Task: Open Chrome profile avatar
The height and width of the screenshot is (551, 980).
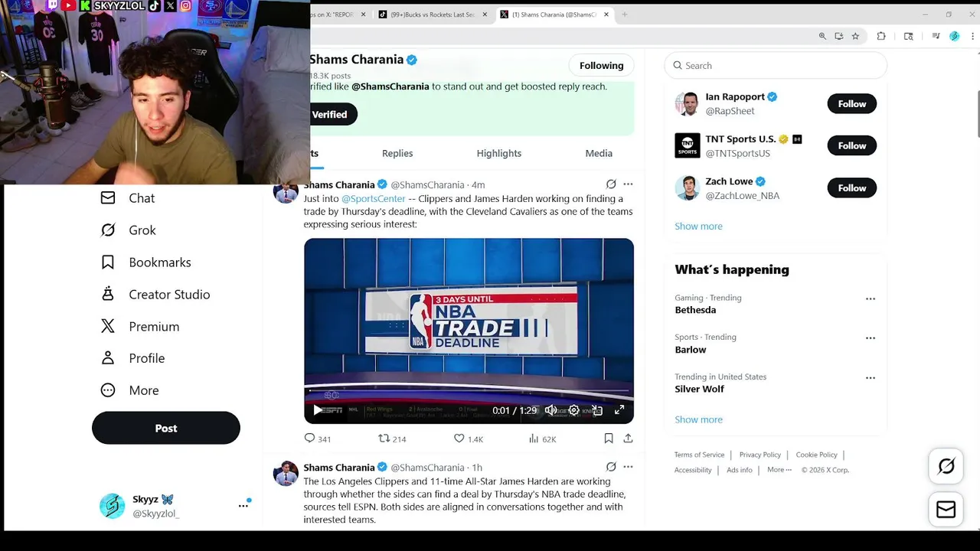Action: (954, 36)
